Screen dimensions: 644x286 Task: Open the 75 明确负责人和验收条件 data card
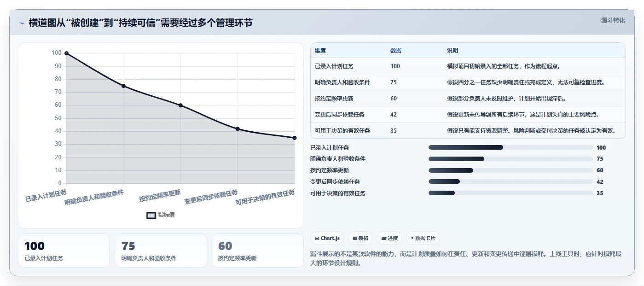pos(161,251)
